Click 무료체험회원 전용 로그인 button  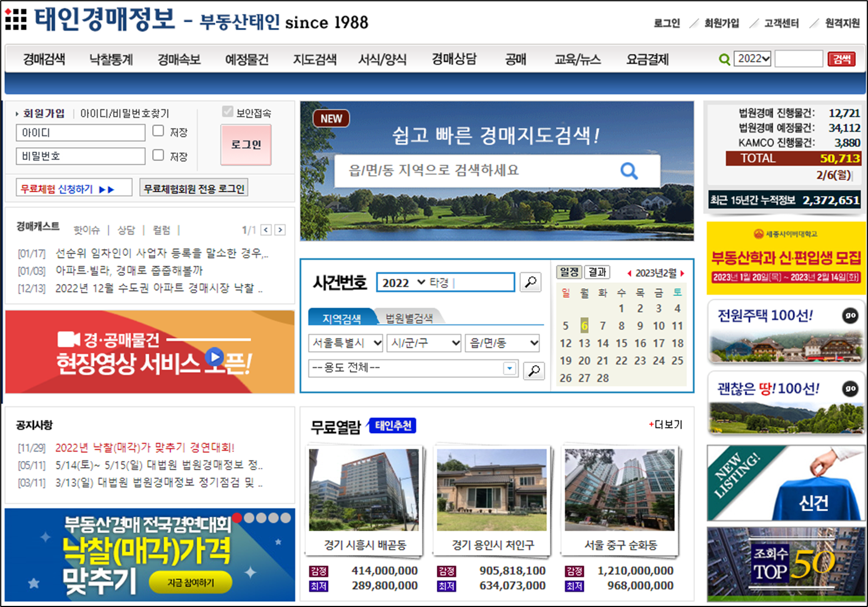pos(194,188)
